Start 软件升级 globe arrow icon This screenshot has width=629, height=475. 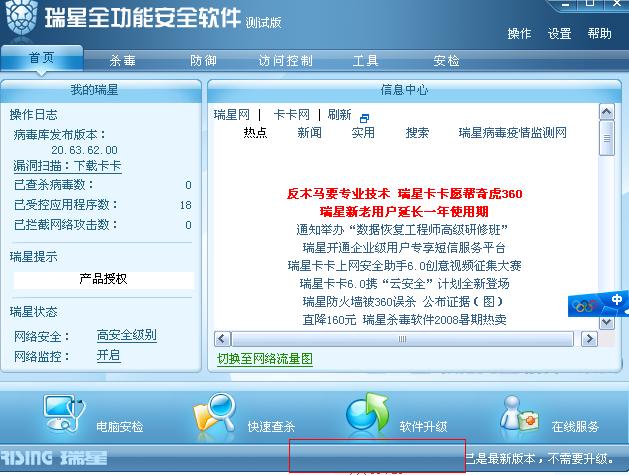367,414
